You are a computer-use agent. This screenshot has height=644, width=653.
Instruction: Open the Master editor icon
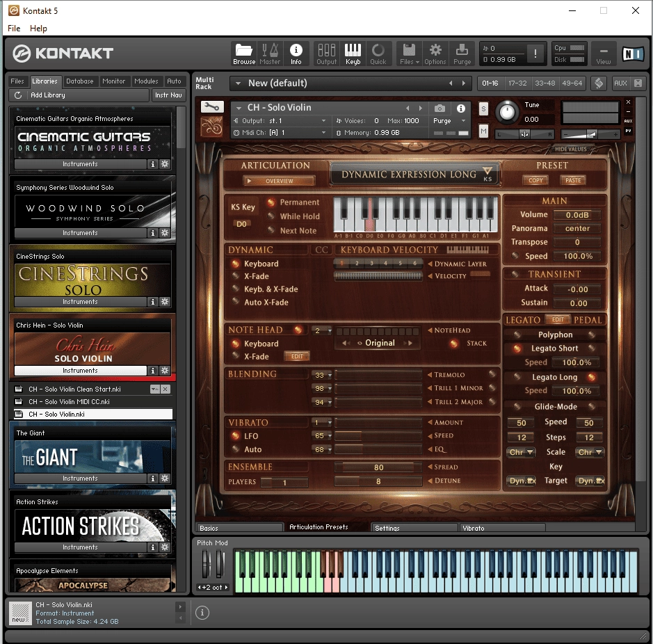pos(270,54)
